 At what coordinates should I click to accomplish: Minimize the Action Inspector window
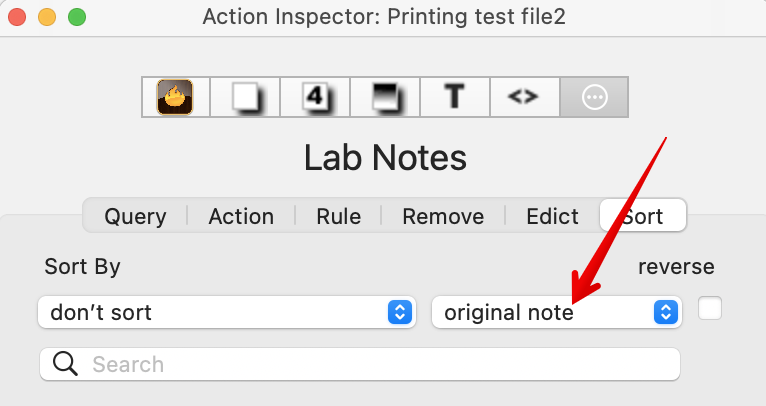point(47,17)
